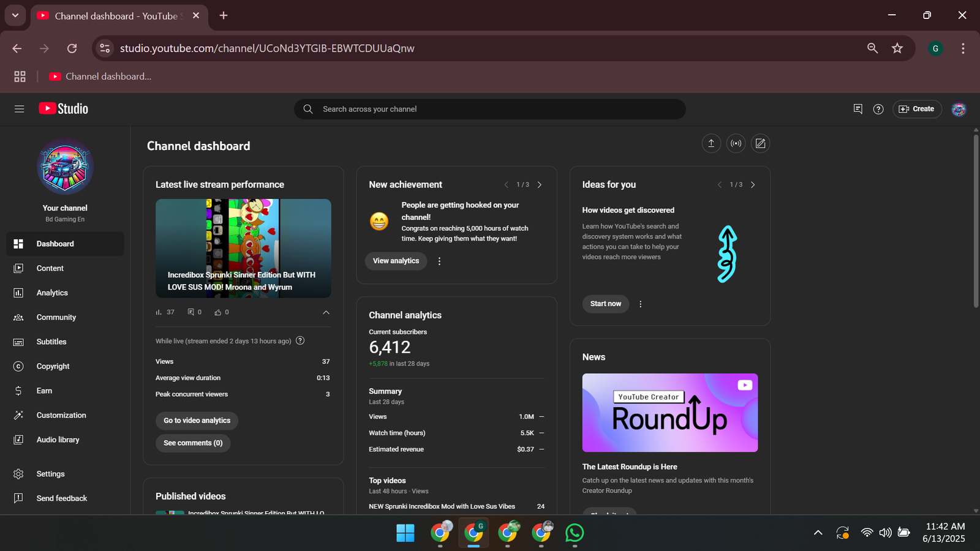Click the site information icon in address bar

[105, 48]
